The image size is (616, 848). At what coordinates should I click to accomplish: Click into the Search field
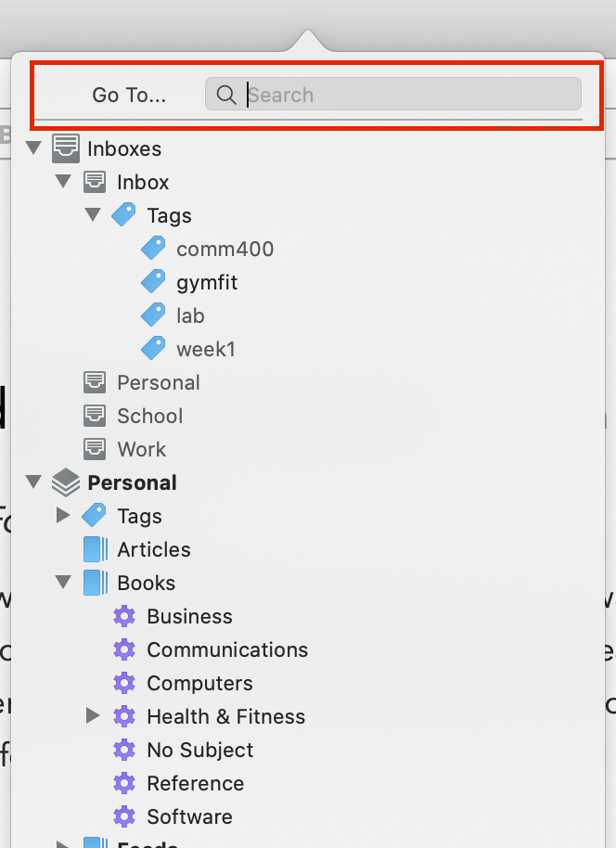[x=393, y=94]
